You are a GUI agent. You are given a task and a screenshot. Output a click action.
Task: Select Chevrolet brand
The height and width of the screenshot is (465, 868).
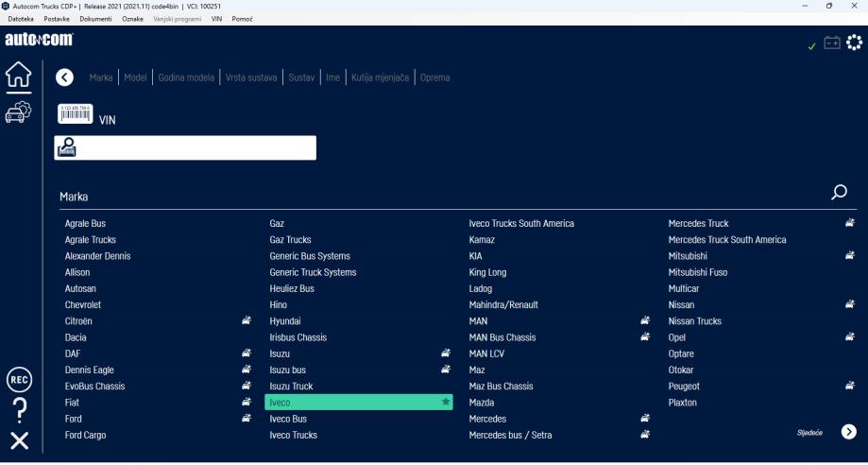click(83, 305)
